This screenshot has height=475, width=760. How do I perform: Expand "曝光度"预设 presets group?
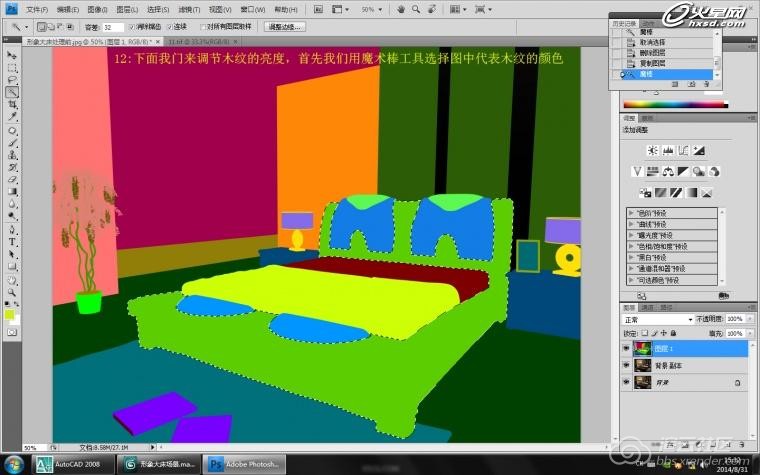(x=631, y=235)
